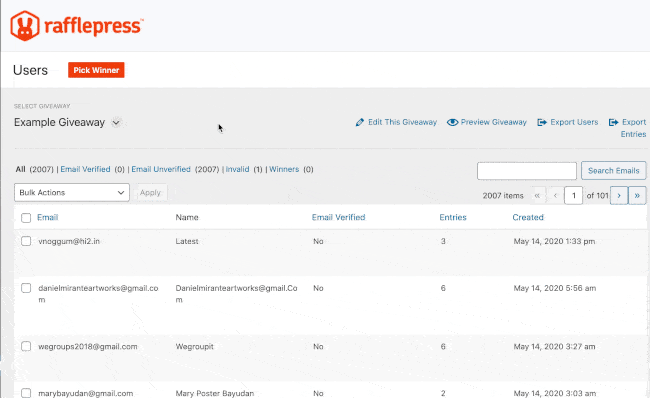Click the eye icon beside Preview Giveaway

[x=452, y=122]
